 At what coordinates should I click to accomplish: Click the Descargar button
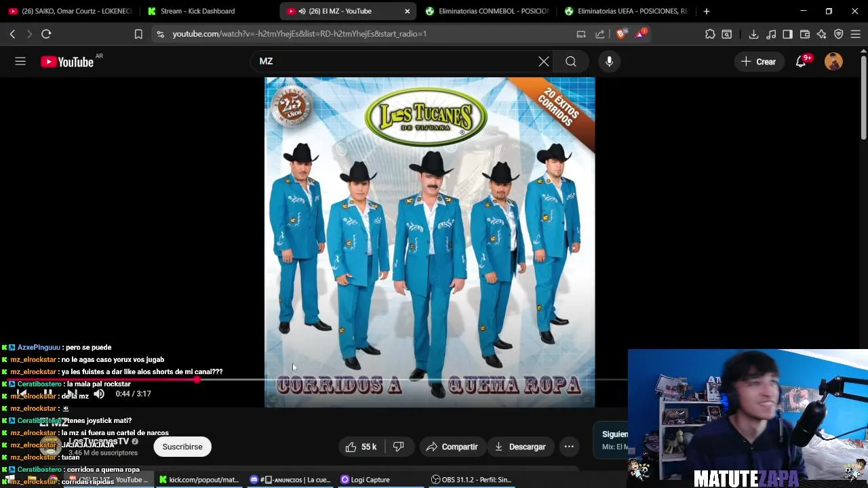pos(520,447)
